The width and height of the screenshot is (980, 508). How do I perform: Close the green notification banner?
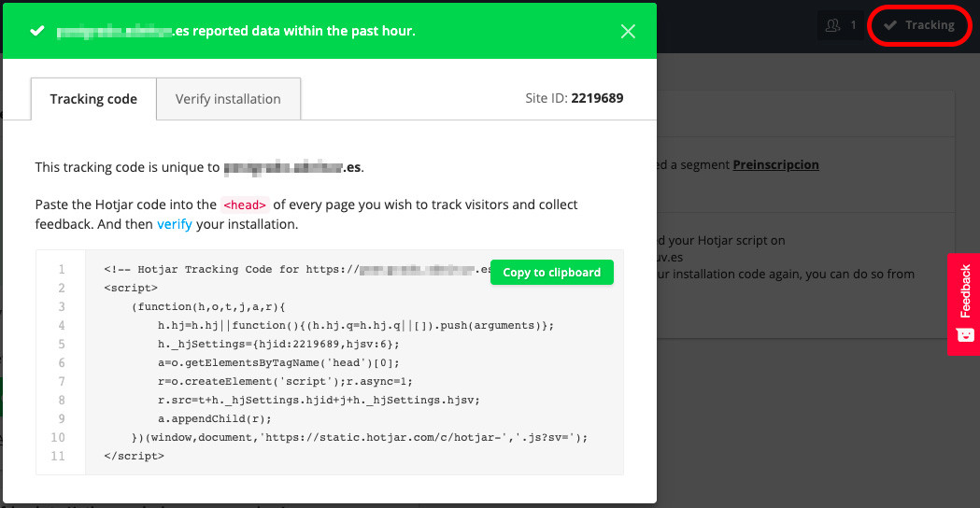[628, 31]
